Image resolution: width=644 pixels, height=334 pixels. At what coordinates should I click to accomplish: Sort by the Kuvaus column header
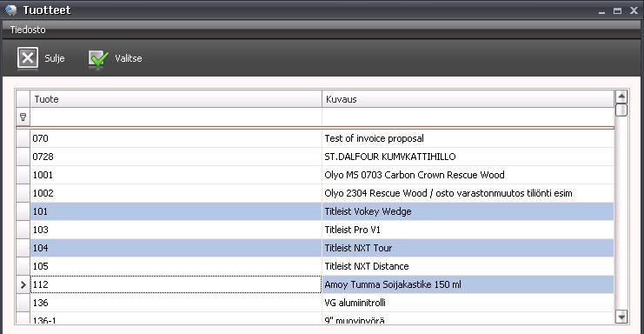pyautogui.click(x=468, y=99)
